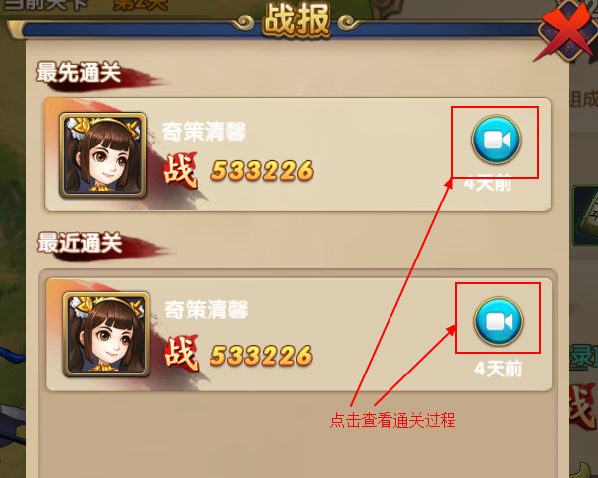Viewport: 598px width, 478px height.
Task: Click the 4天前 timestamp in 最先通关 entry
Action: 487,184
